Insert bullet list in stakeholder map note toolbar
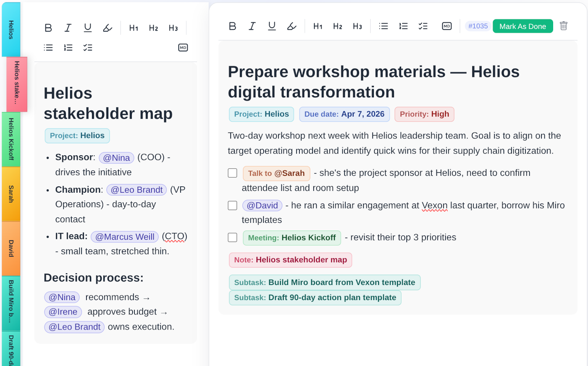Image resolution: width=588 pixels, height=366 pixels. (48, 47)
